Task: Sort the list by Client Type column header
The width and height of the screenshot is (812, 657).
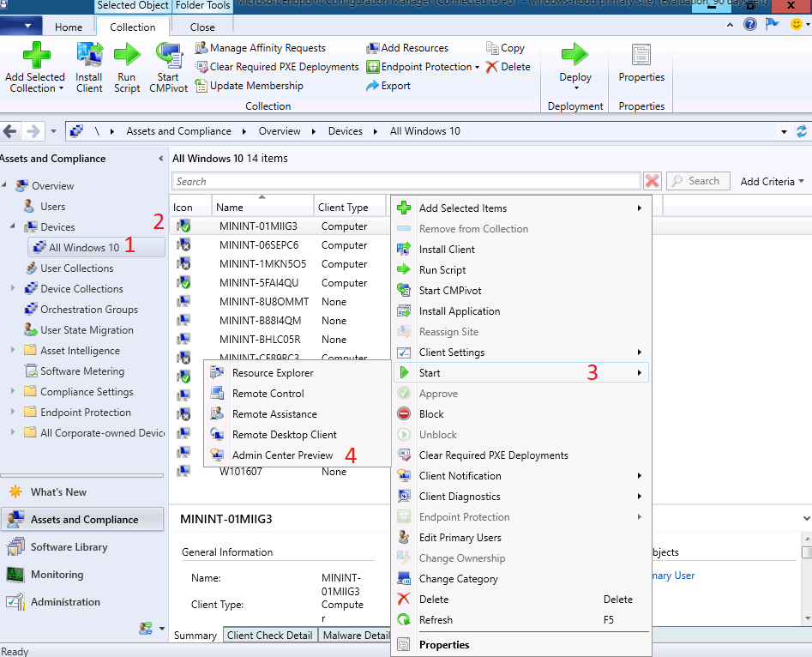Action: (x=350, y=208)
